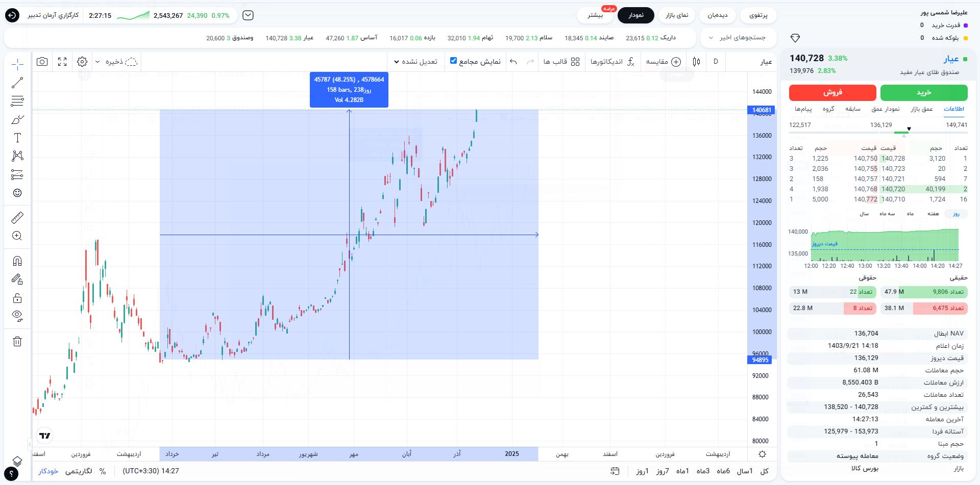Image resolution: width=980 pixels, height=485 pixels.
Task: Change the candlestick chart type
Action: (x=697, y=62)
